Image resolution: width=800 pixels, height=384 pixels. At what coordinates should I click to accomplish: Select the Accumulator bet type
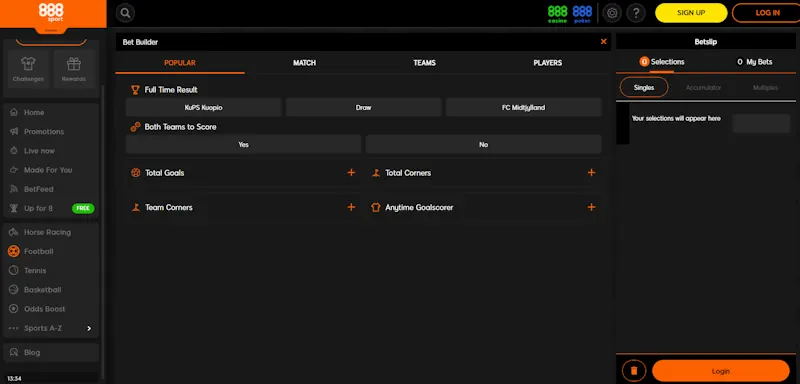coord(703,88)
